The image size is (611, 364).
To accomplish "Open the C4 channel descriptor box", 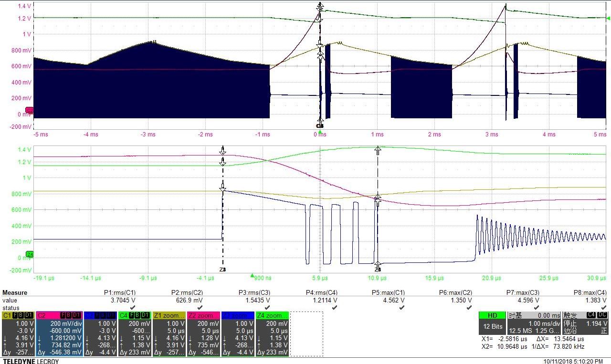I will coord(135,334).
